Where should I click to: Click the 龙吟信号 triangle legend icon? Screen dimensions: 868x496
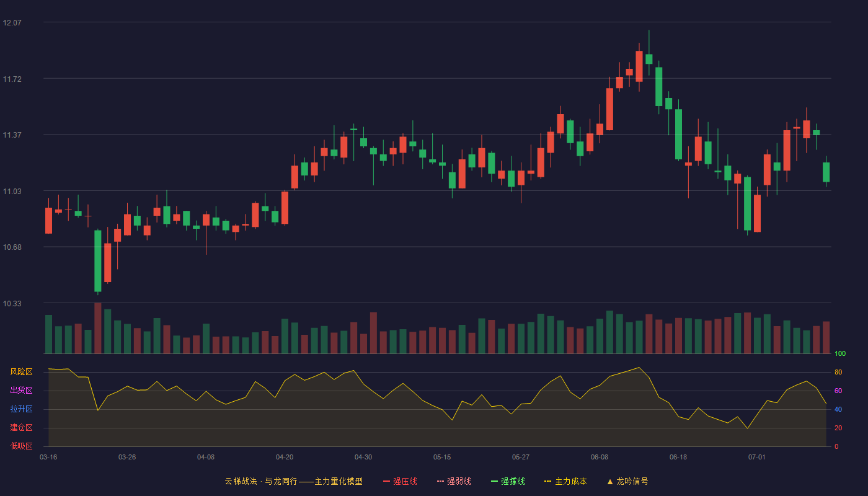coord(610,481)
